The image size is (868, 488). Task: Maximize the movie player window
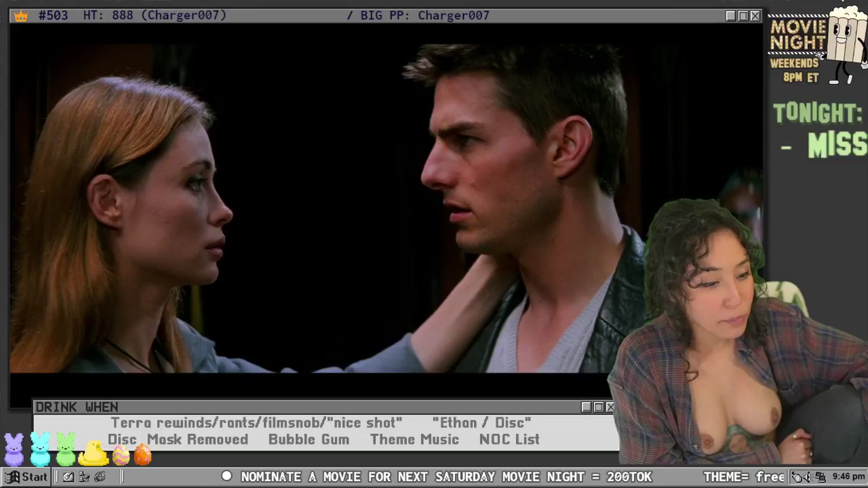[743, 16]
